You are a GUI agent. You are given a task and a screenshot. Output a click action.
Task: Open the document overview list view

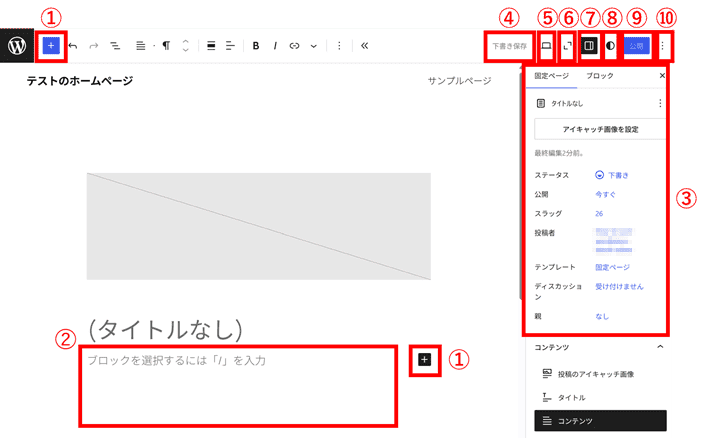pos(115,46)
